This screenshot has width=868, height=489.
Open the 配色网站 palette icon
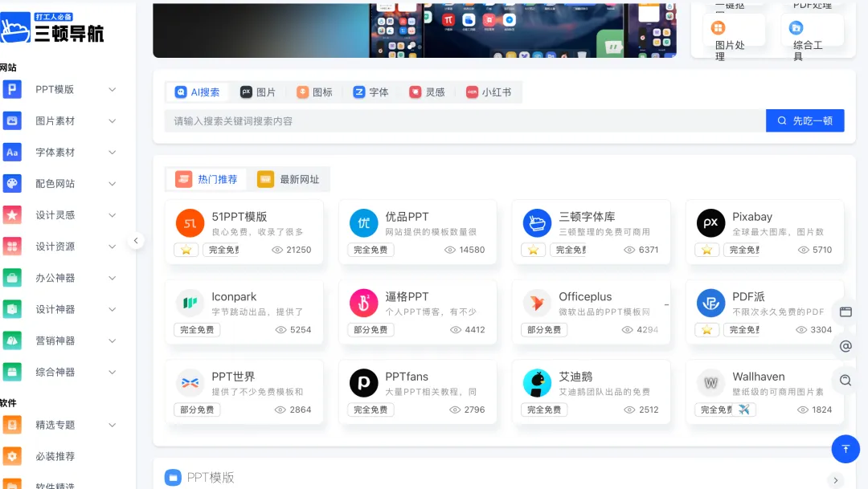click(12, 184)
